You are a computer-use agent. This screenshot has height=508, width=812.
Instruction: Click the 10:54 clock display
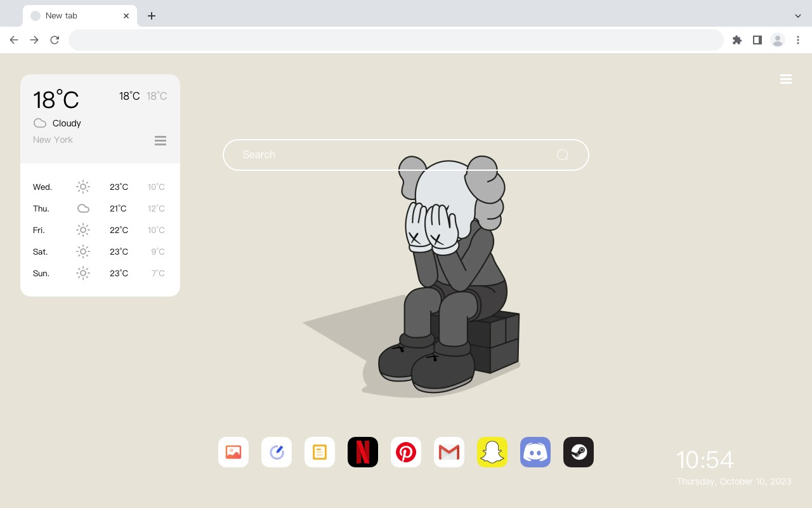tap(705, 460)
